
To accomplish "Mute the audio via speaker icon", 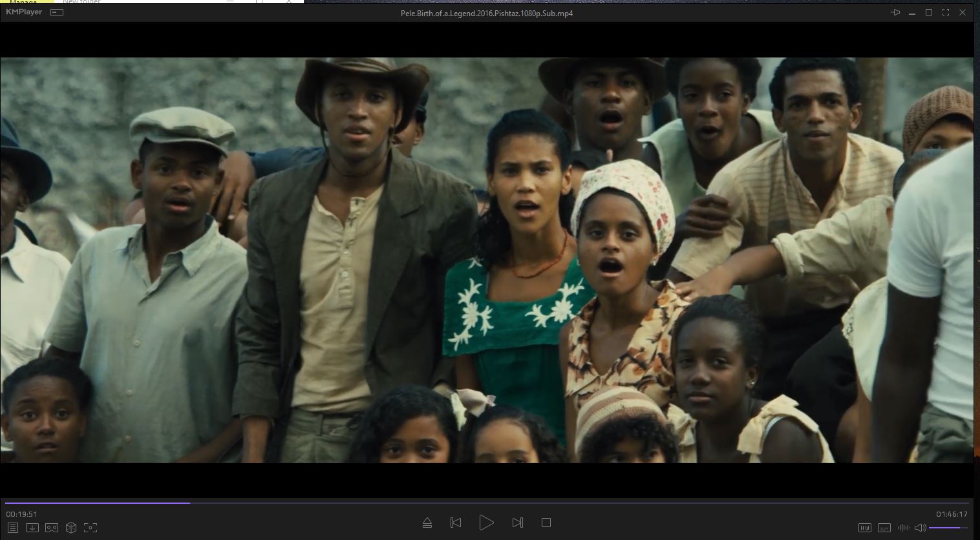I will point(919,528).
